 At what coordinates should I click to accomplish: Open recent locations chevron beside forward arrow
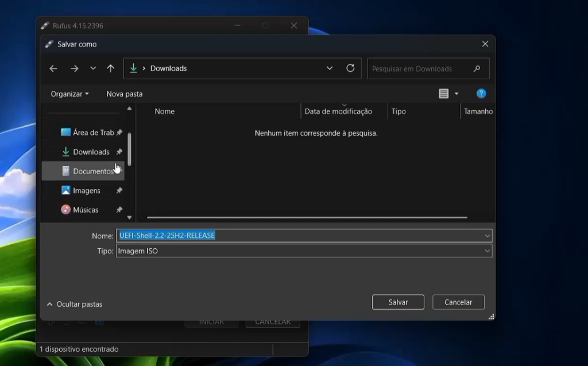coord(93,68)
